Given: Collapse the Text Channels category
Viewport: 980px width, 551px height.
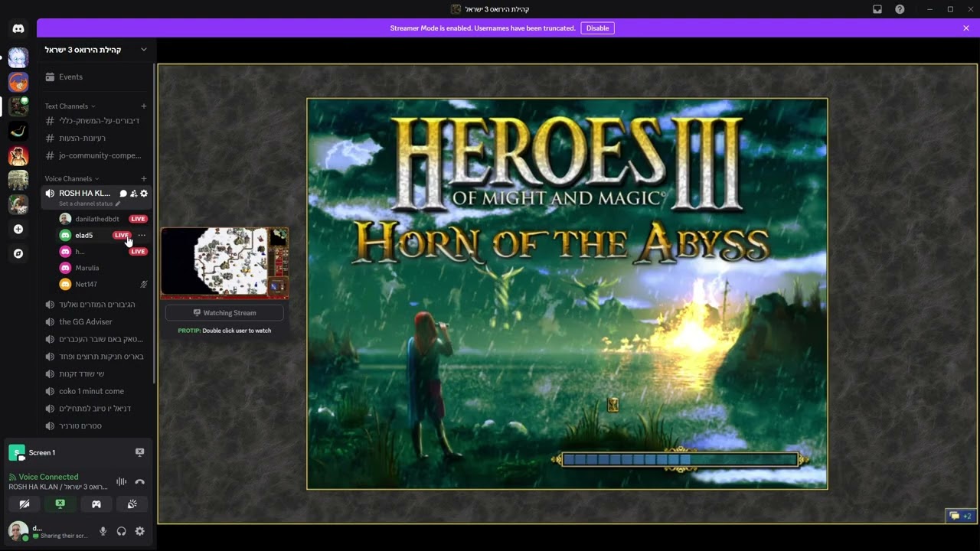Looking at the screenshot, I should coord(70,106).
